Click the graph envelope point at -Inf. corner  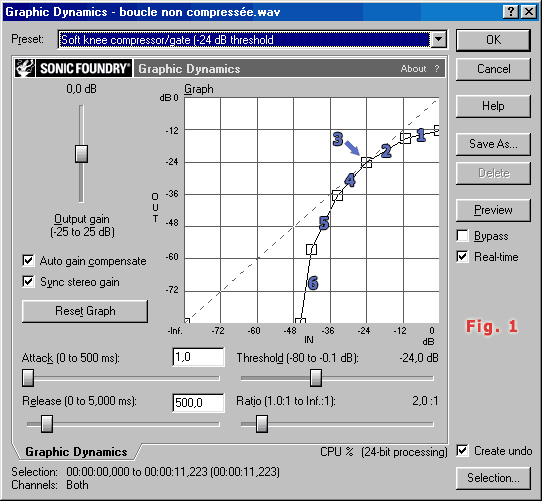click(187, 321)
